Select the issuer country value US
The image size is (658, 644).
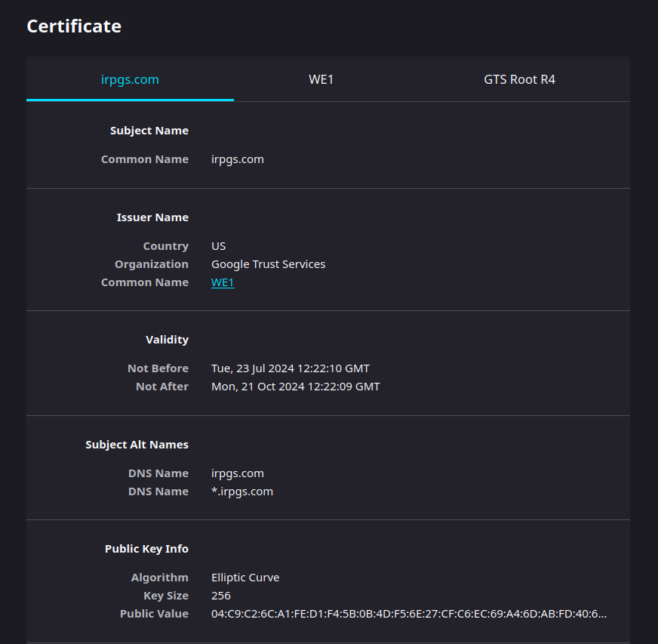point(219,246)
